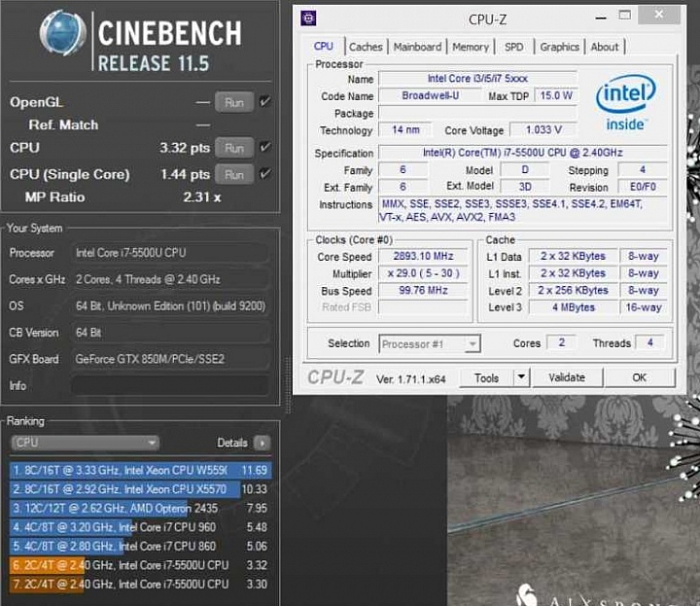
Task: Switch to the Memory tab
Action: (471, 47)
